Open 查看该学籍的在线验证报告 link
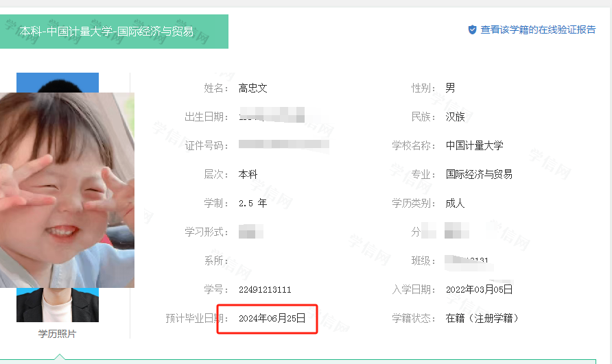The width and height of the screenshot is (612, 364). 538,29
